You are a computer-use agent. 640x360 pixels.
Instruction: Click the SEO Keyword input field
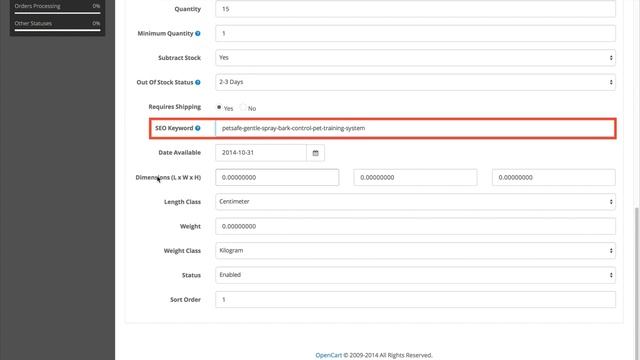[415, 128]
